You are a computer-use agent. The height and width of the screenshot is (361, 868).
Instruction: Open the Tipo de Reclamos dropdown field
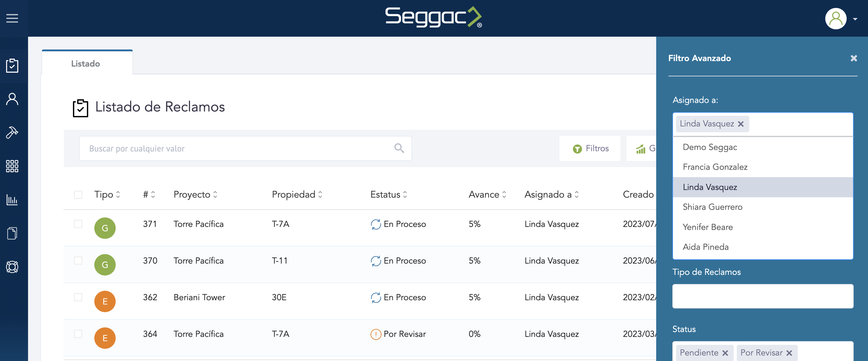pos(762,296)
